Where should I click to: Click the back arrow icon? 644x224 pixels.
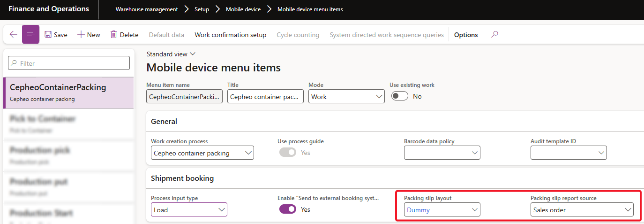(x=13, y=34)
